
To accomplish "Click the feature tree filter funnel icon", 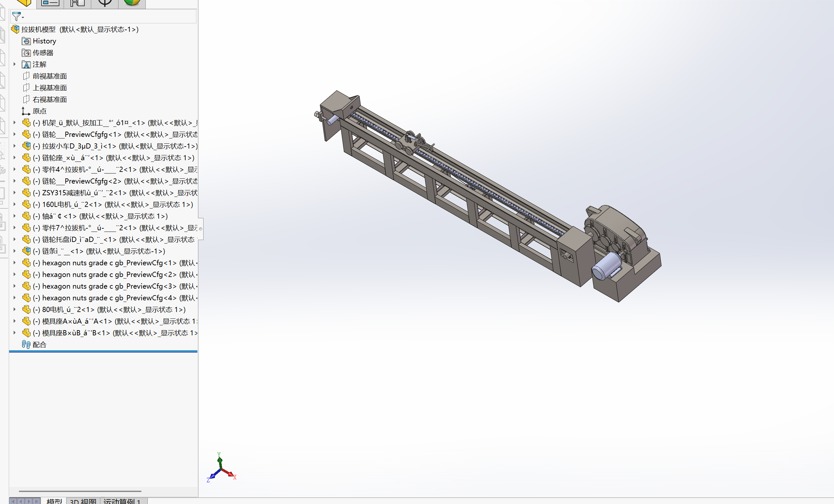I will click(16, 16).
